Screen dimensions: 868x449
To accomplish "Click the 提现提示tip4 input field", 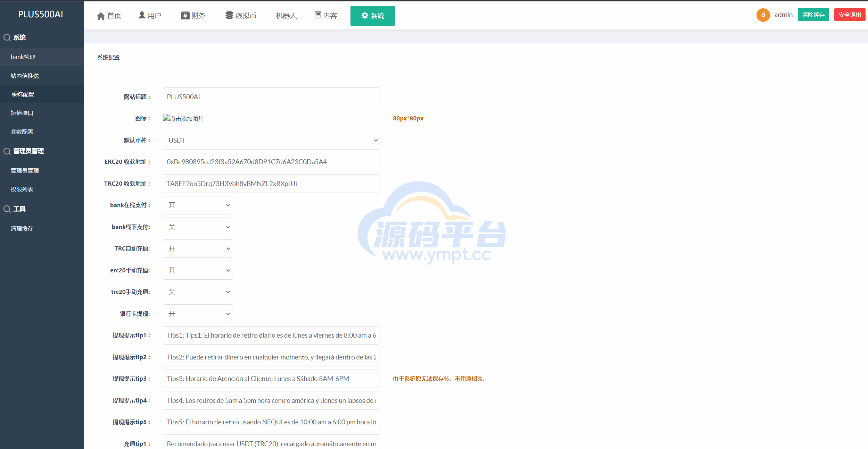I will pyautogui.click(x=271, y=400).
